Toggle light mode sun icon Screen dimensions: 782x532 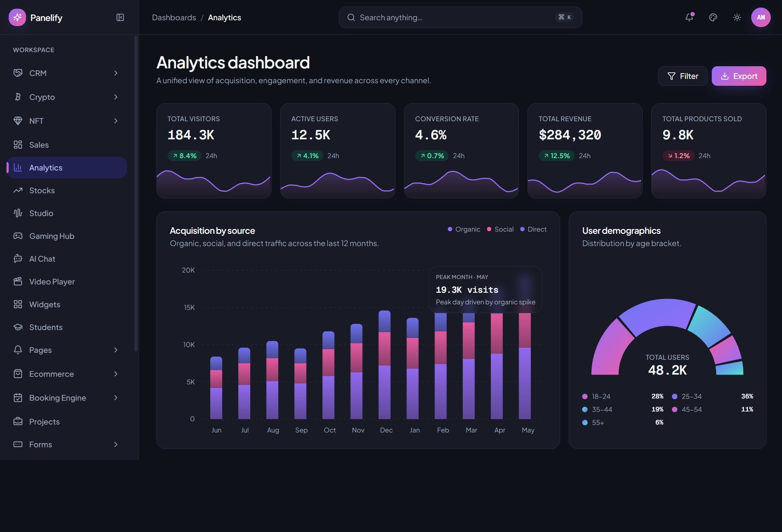737,17
